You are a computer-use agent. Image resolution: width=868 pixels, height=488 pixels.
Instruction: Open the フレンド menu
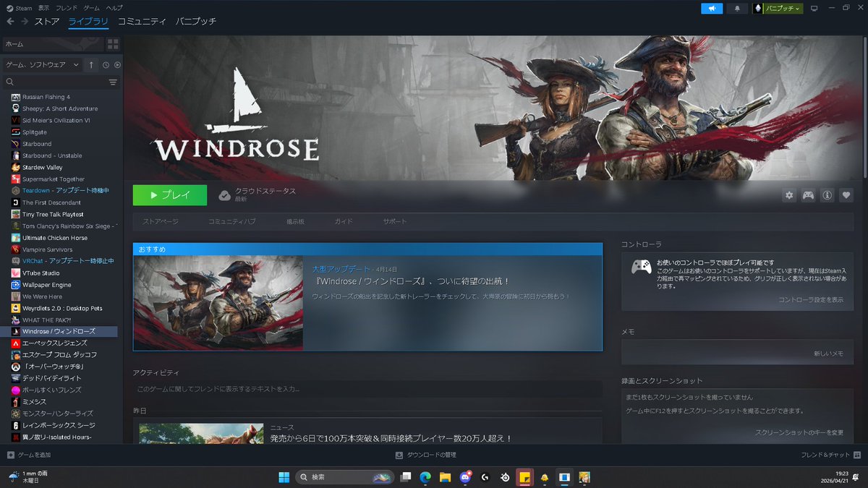67,7
